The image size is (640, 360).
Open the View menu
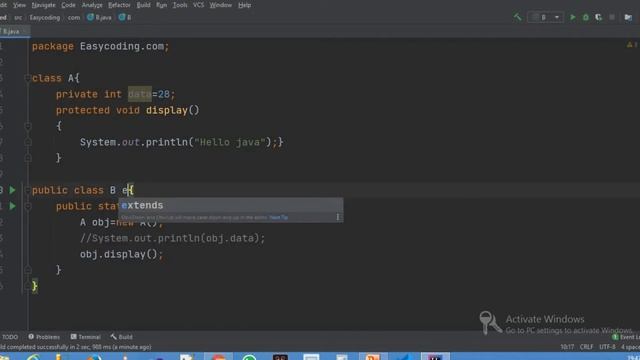coord(19,5)
